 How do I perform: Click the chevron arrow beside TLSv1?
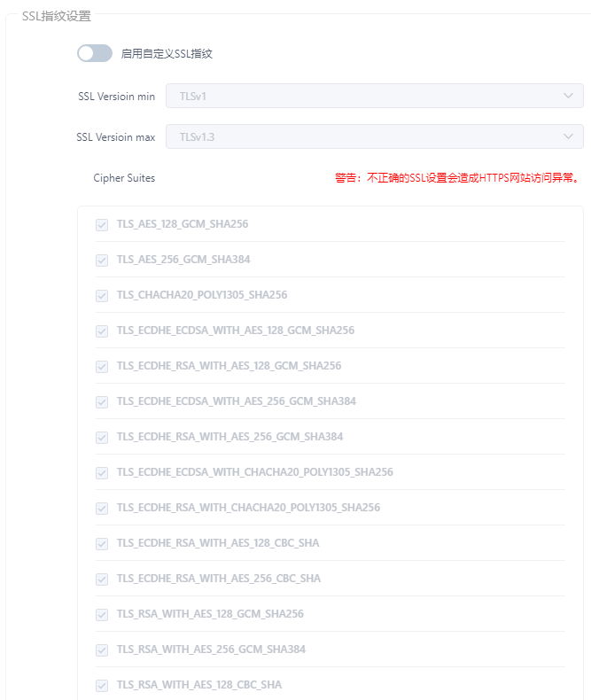568,96
